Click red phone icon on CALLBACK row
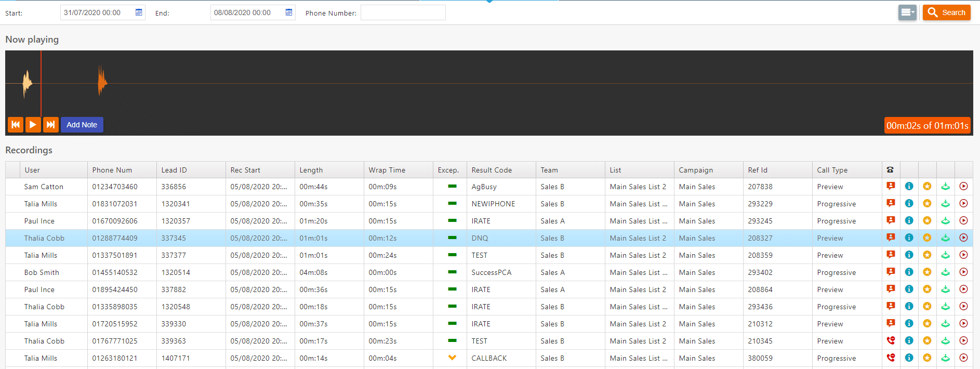 click(891, 358)
